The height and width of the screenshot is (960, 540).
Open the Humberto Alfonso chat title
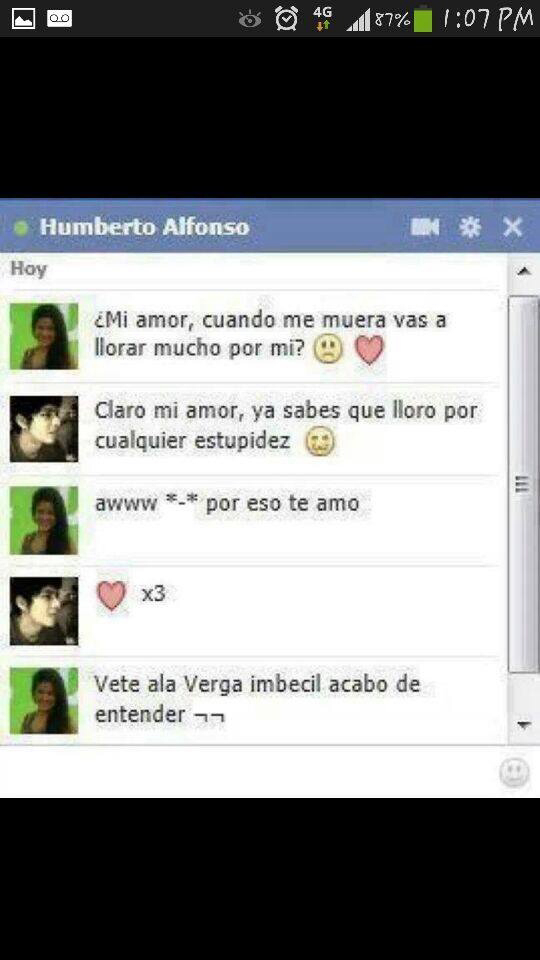coord(144,227)
